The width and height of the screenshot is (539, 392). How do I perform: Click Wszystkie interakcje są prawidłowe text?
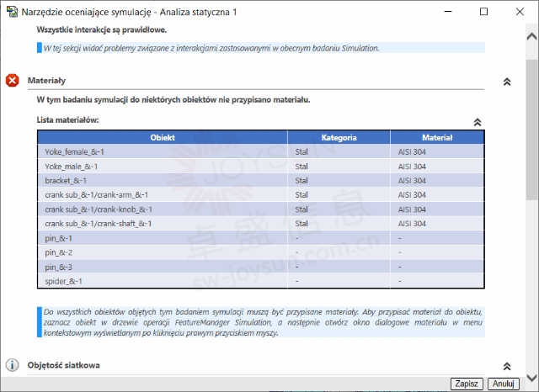pyautogui.click(x=102, y=30)
